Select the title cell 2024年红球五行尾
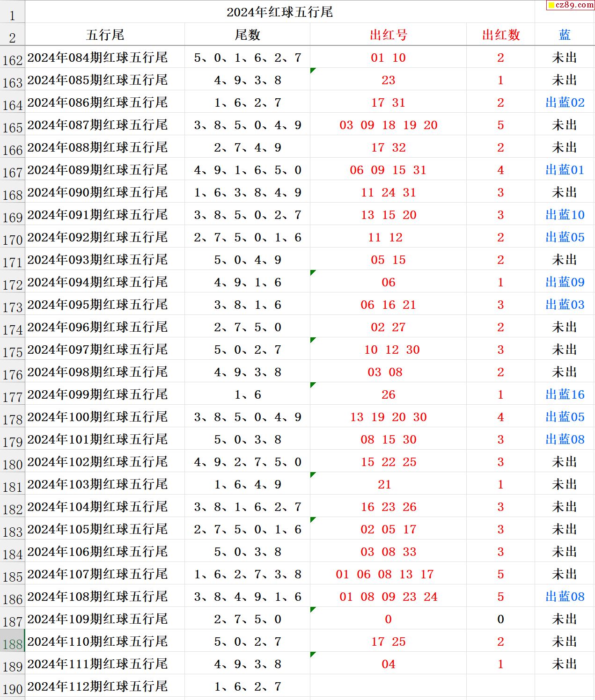Image resolution: width=595 pixels, height=700 pixels. [279, 12]
